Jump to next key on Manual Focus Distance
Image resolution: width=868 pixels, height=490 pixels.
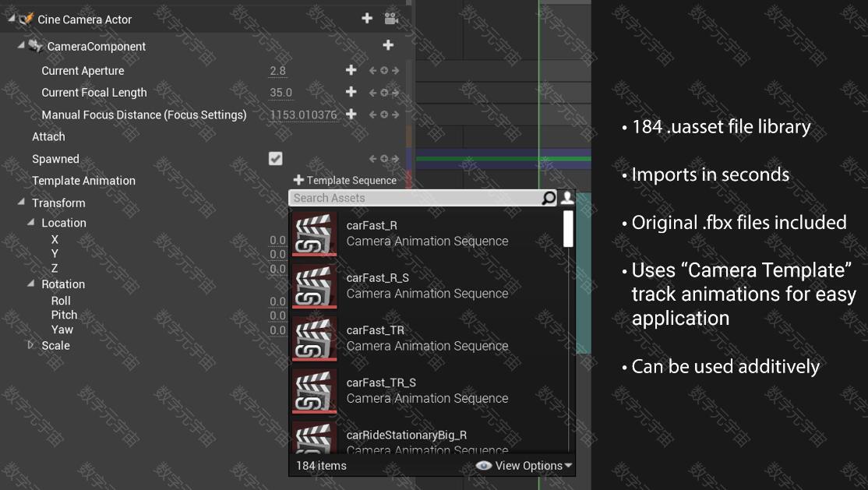tap(395, 115)
